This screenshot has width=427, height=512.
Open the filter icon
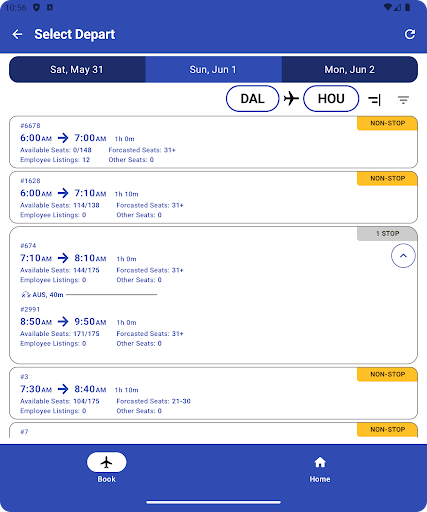[403, 99]
